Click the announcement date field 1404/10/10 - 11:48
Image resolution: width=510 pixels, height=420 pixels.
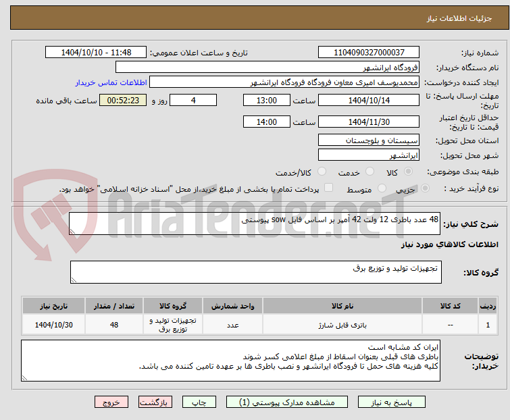point(96,53)
